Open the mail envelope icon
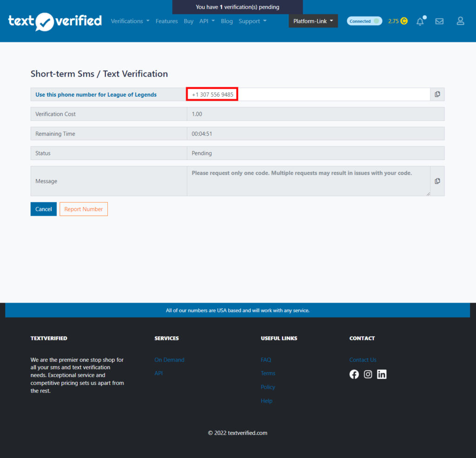The height and width of the screenshot is (458, 476). (439, 21)
